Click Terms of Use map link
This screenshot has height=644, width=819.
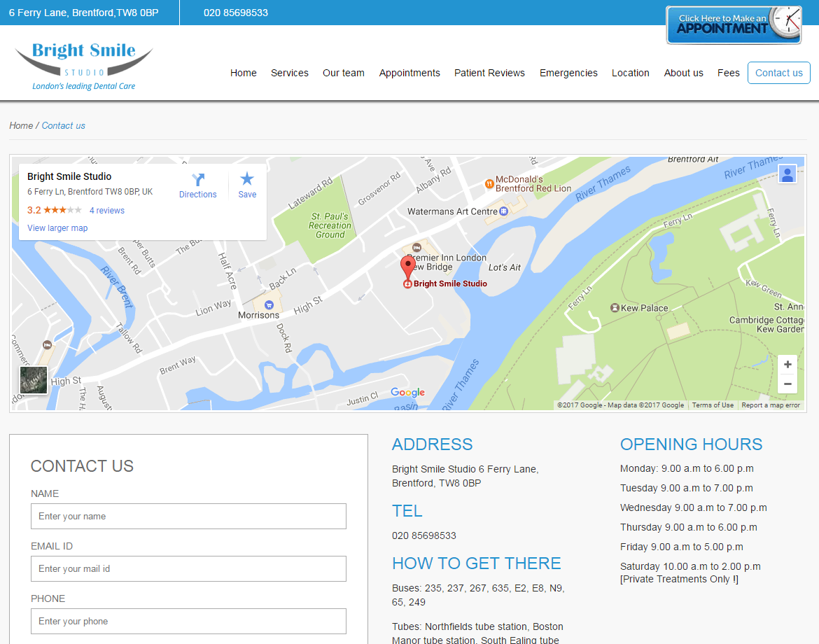point(713,405)
